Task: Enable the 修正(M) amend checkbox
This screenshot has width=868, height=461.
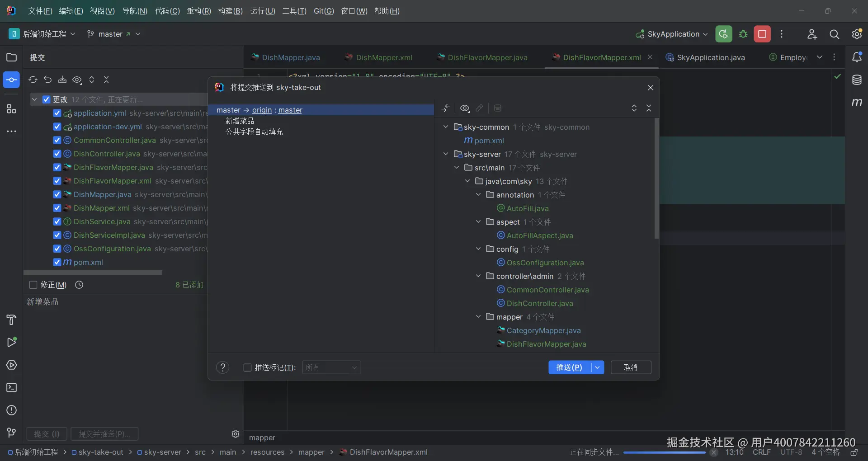Action: point(33,285)
